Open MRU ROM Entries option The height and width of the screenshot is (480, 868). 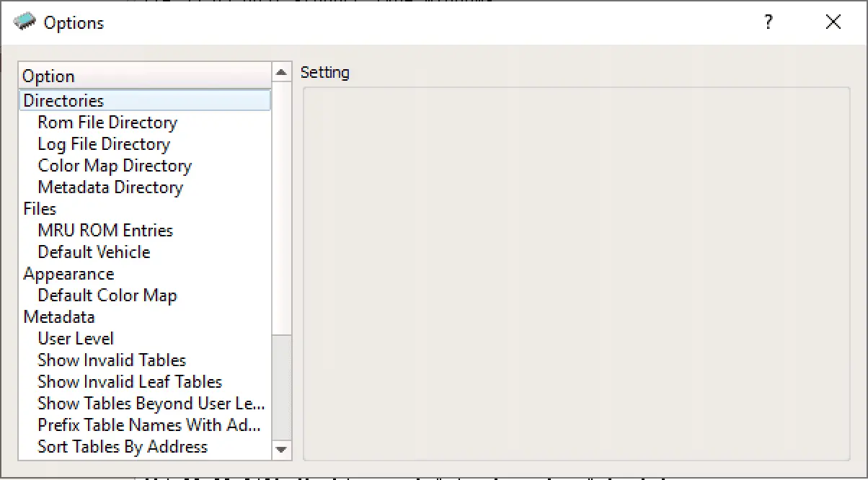(x=105, y=231)
